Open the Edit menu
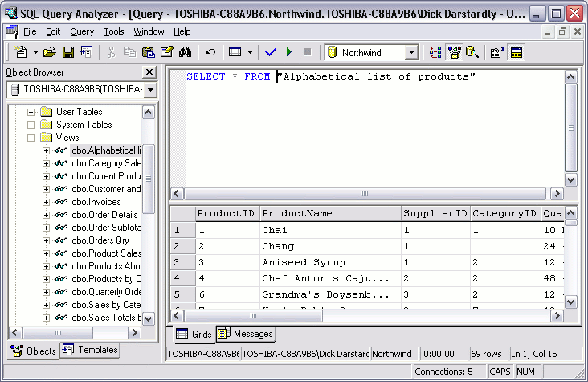This screenshot has height=382, width=588. [53, 31]
